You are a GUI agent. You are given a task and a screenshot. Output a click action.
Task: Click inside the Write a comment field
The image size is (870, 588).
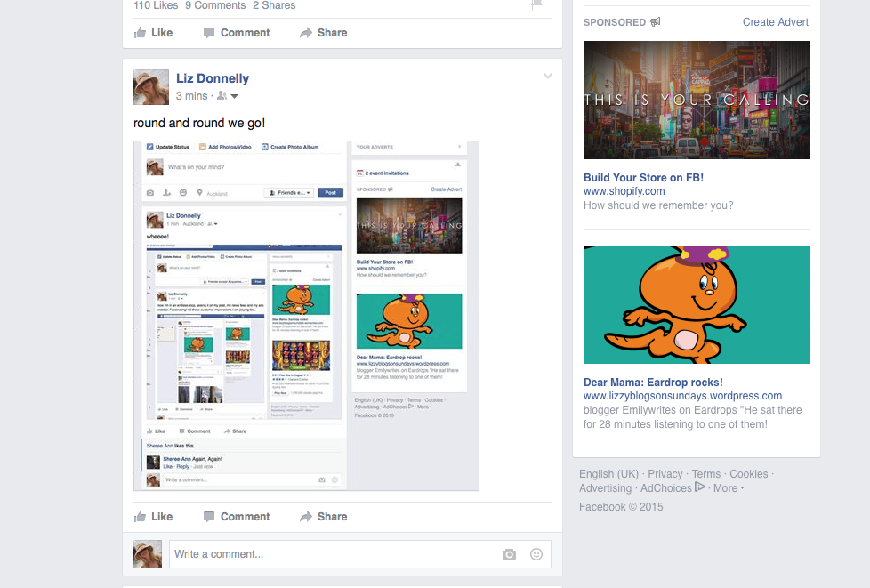[x=334, y=554]
